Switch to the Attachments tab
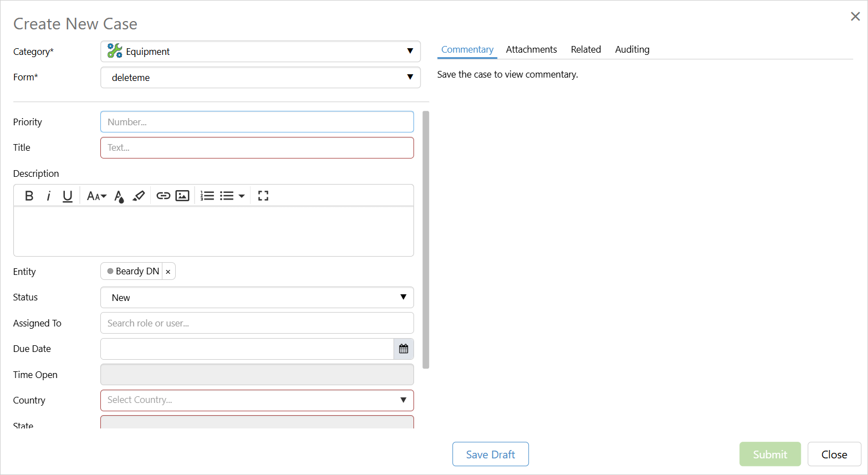This screenshot has height=475, width=868. (x=531, y=49)
